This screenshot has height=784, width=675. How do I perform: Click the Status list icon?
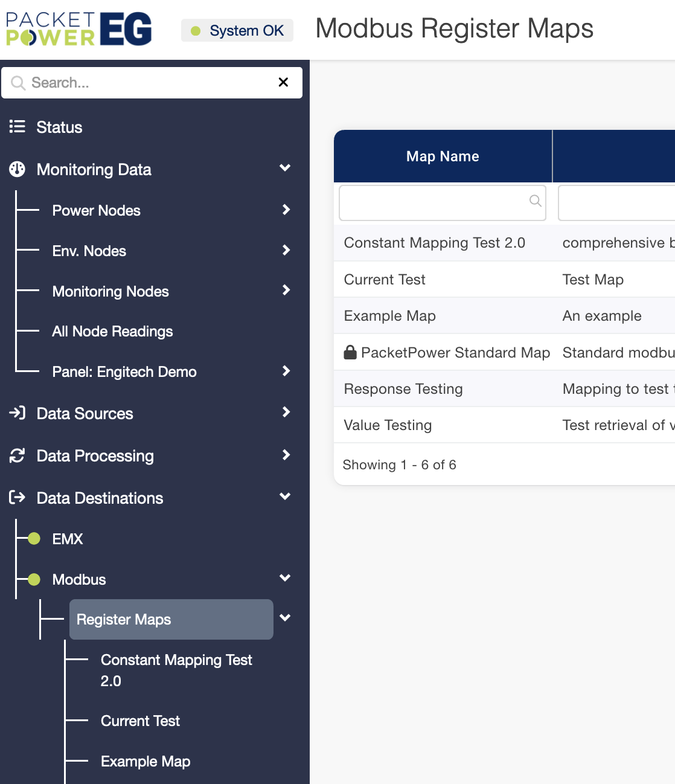[17, 127]
